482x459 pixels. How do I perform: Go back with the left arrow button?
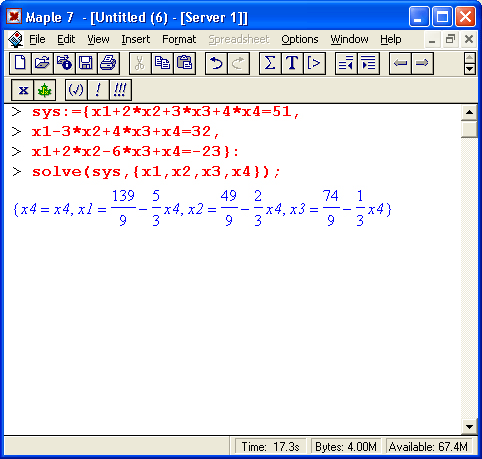tap(400, 63)
